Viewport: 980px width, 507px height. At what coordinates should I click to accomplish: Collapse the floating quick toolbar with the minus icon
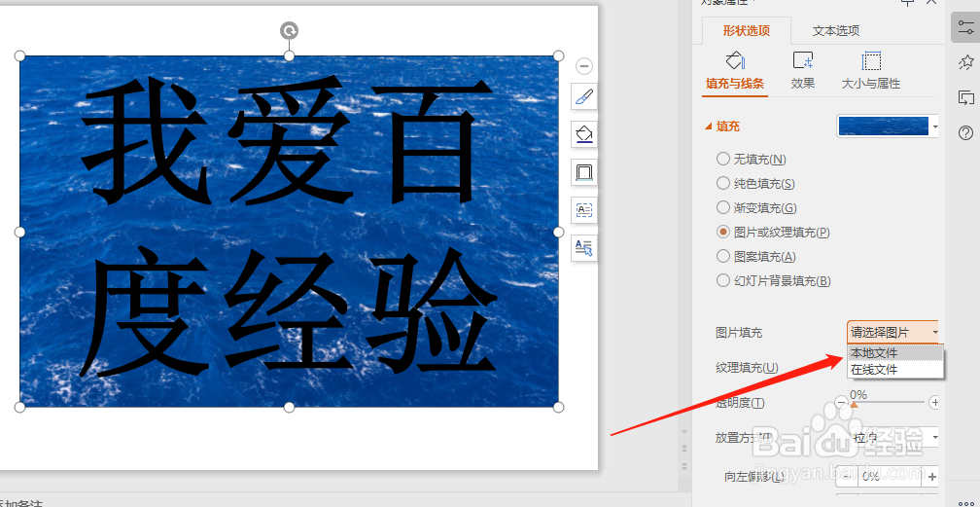[583, 66]
